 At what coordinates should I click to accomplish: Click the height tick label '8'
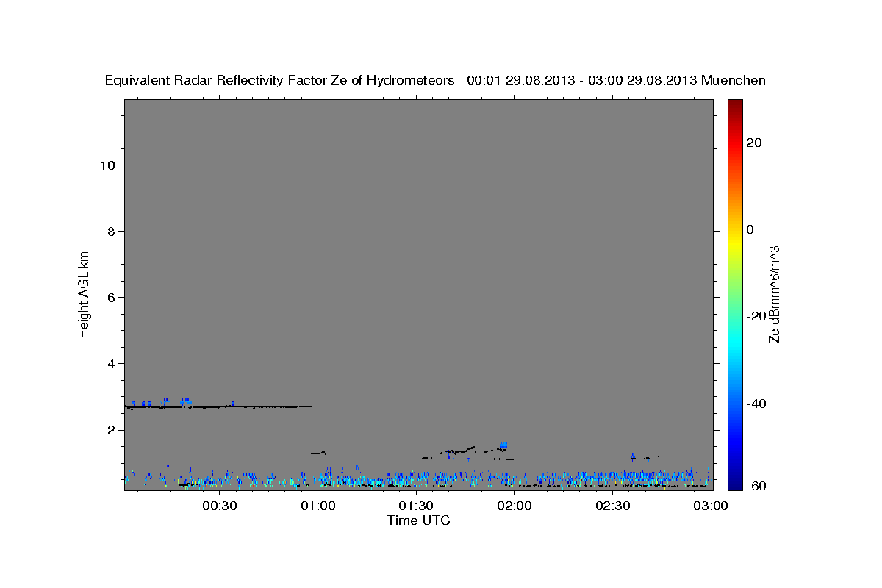[111, 231]
